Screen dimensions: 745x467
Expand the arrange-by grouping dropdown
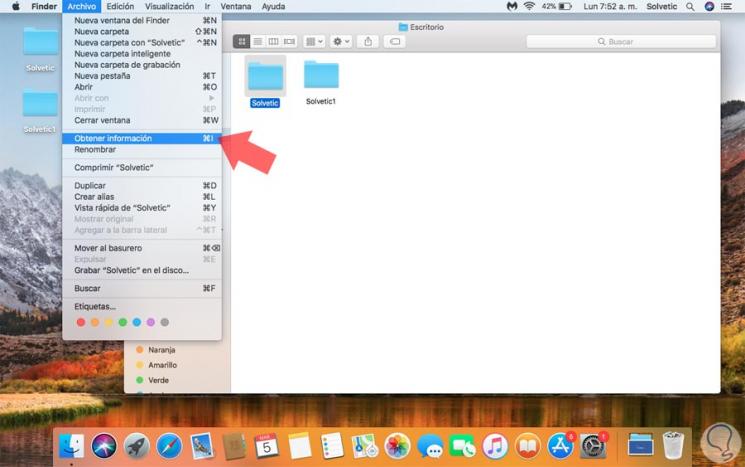314,42
